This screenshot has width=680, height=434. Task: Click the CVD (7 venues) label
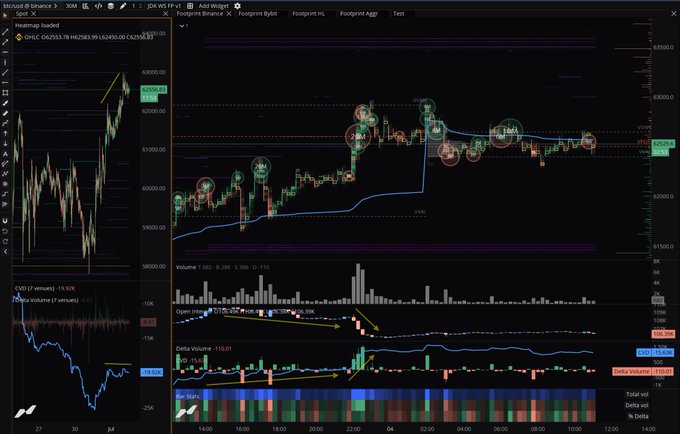(x=35, y=288)
